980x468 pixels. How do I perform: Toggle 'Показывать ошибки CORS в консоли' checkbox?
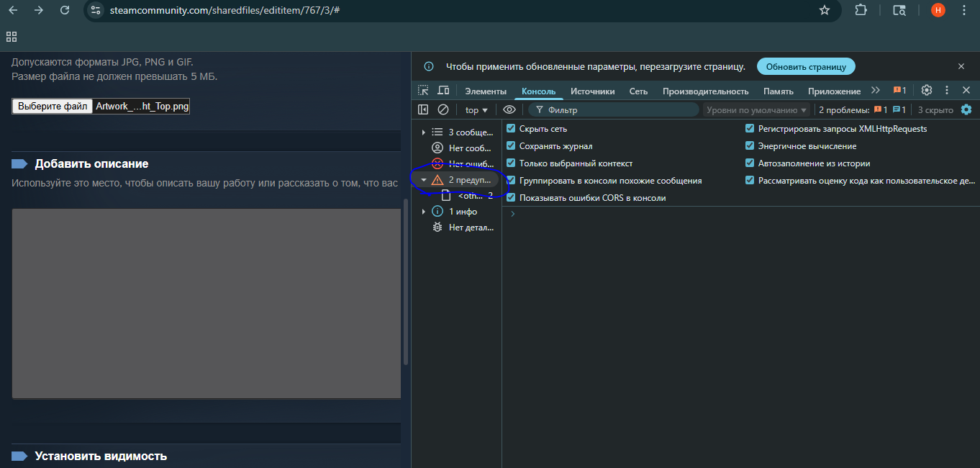511,198
